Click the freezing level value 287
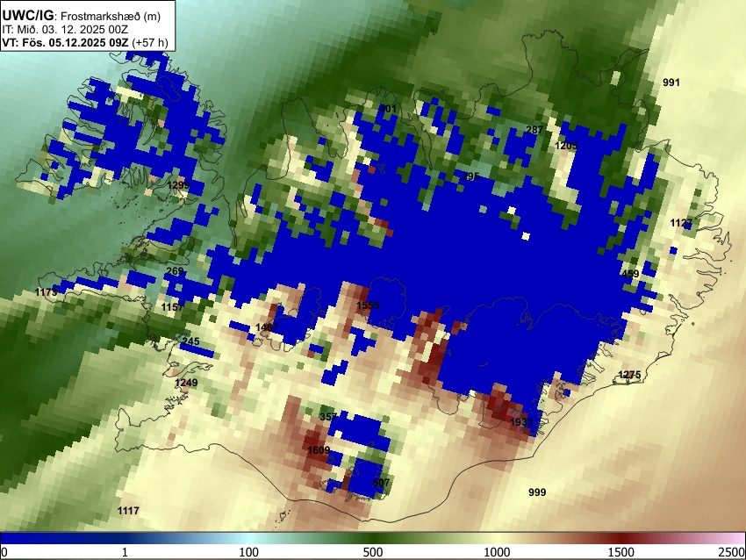This screenshot has width=746, height=560. tap(534, 129)
